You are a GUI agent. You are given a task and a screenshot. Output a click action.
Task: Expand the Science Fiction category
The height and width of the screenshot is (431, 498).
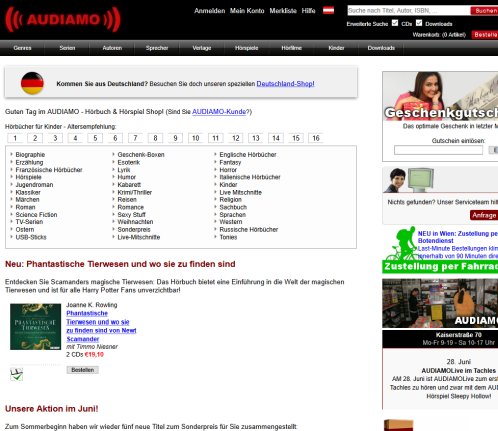pos(36,215)
